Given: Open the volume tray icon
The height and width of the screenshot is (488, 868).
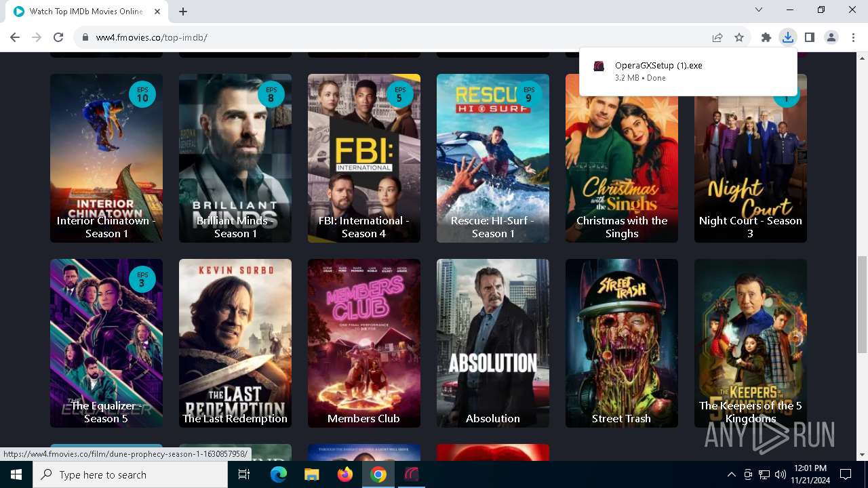Looking at the screenshot, I should click(x=781, y=474).
